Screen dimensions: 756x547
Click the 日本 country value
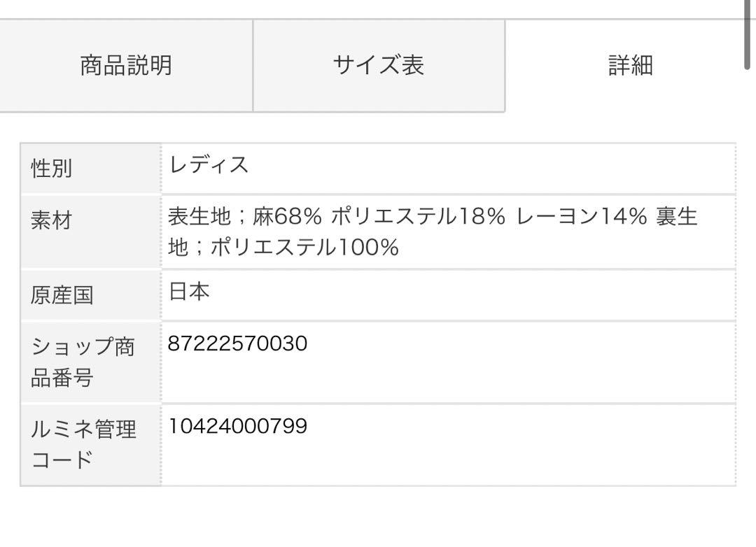tap(188, 292)
